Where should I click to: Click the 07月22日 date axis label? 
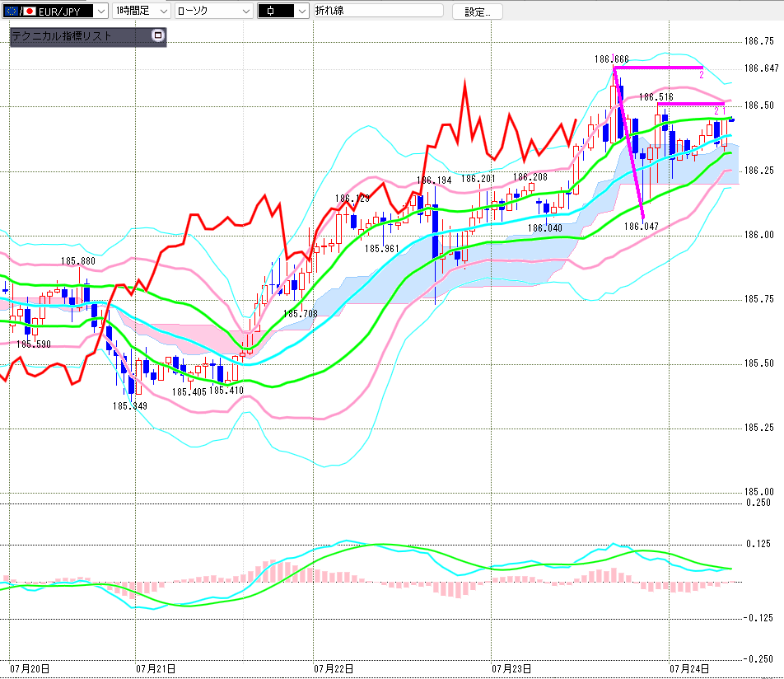tap(334, 668)
